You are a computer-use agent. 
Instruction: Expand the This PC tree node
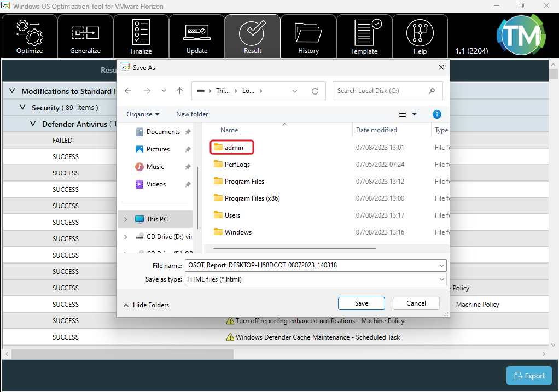(125, 219)
